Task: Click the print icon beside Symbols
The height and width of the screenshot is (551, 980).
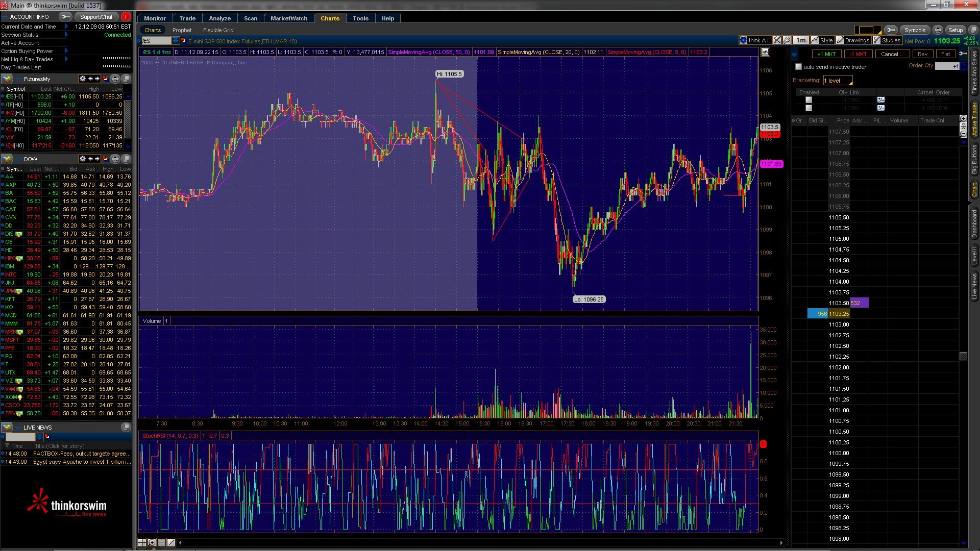Action: click(938, 30)
